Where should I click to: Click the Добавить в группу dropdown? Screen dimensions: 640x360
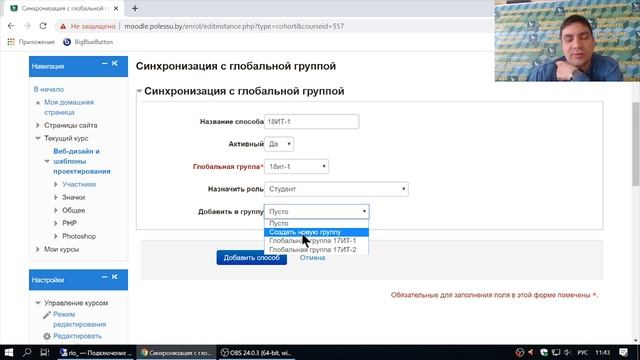click(317, 211)
